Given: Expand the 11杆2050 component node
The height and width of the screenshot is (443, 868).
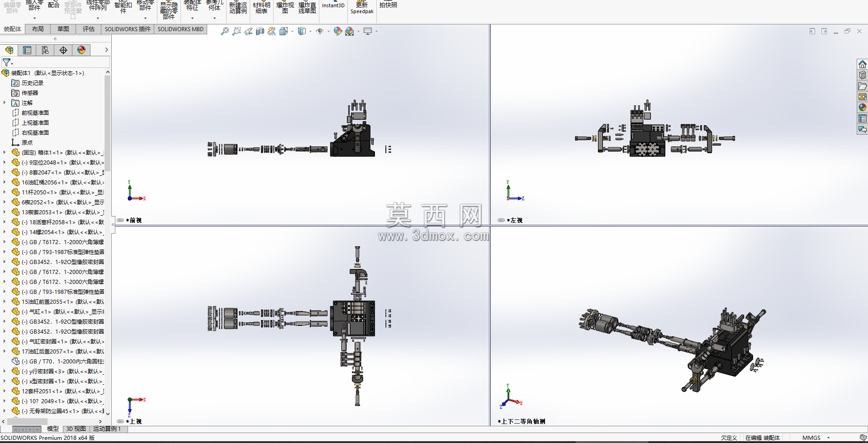Looking at the screenshot, I should [5, 192].
